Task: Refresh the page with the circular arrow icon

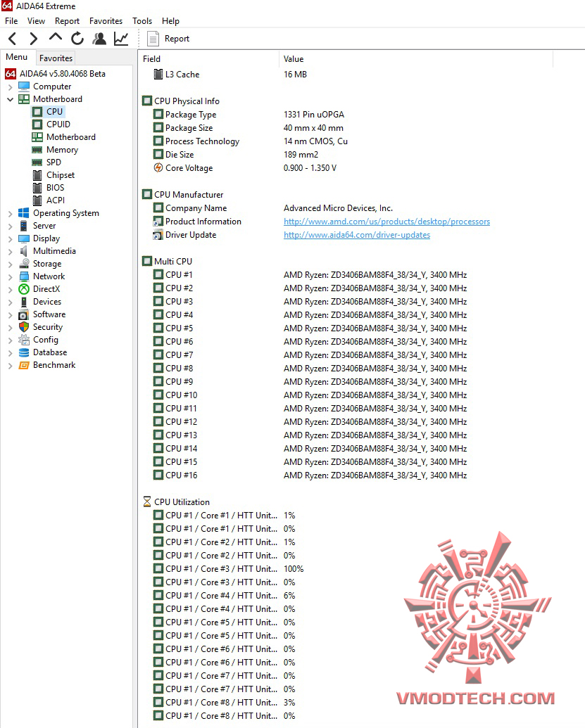Action: click(77, 39)
